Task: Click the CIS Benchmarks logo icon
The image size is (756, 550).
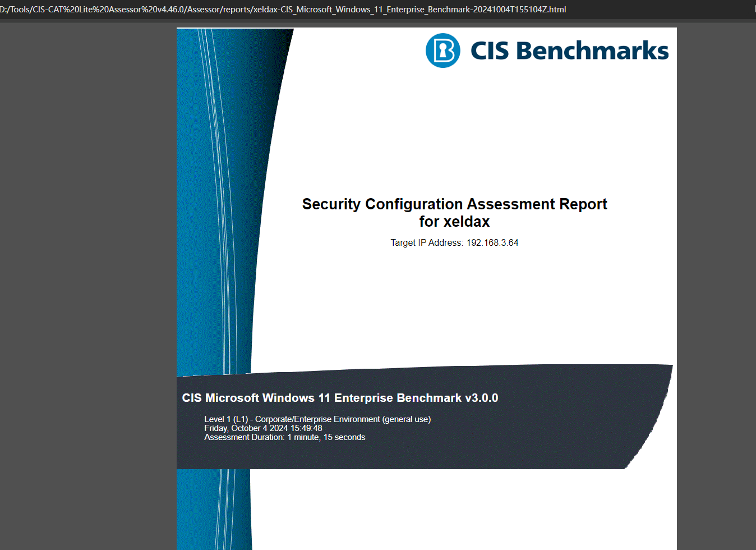Action: 443,51
